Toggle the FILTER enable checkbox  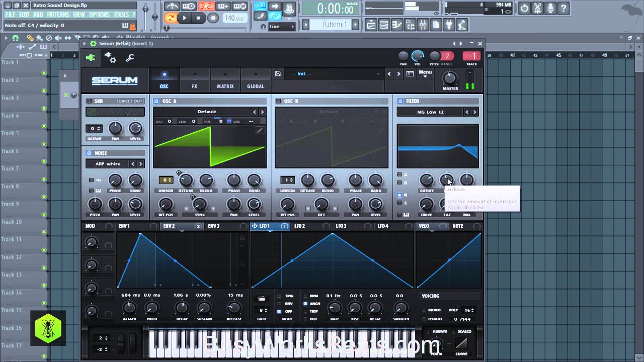coord(400,101)
